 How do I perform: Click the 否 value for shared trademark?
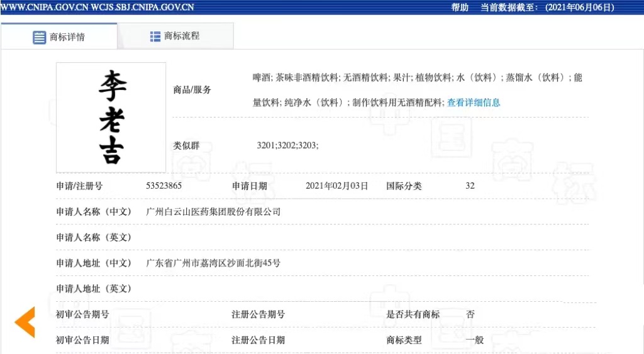pyautogui.click(x=470, y=314)
